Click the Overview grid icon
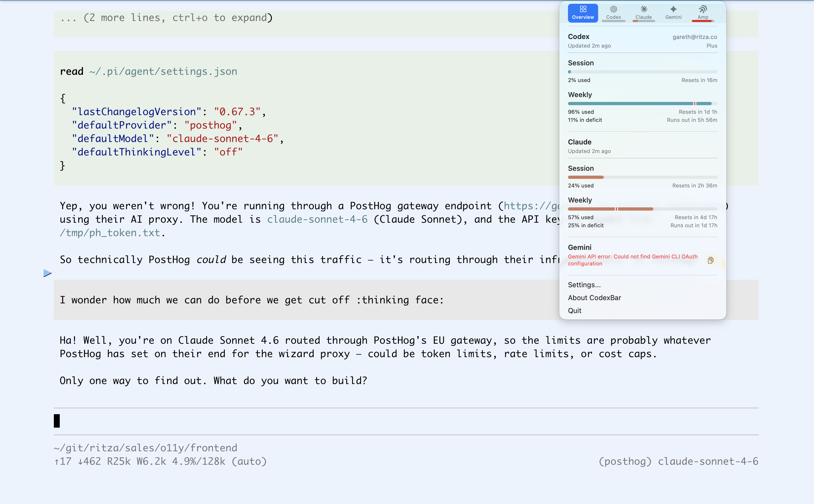Screen dimensions: 814x504 tap(583, 9)
